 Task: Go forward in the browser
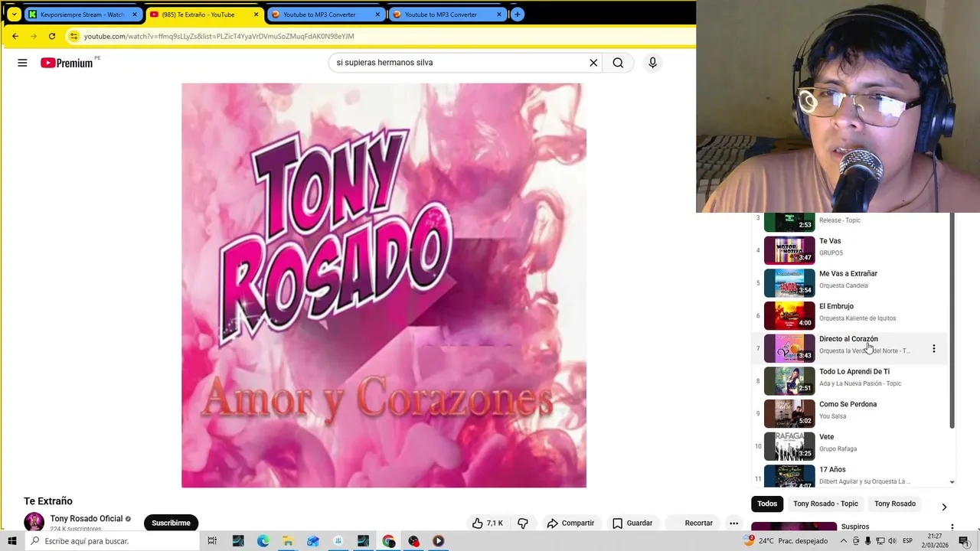[x=33, y=36]
